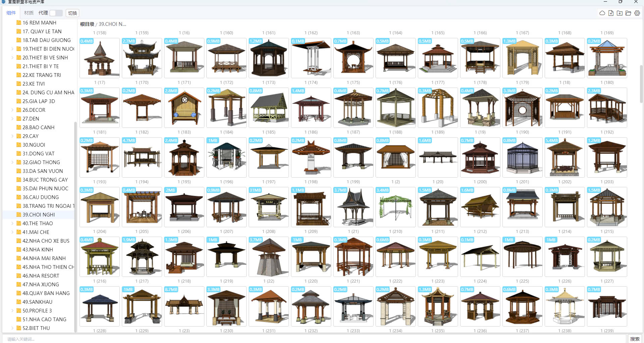
Task: Click the add new file icon
Action: tap(611, 13)
